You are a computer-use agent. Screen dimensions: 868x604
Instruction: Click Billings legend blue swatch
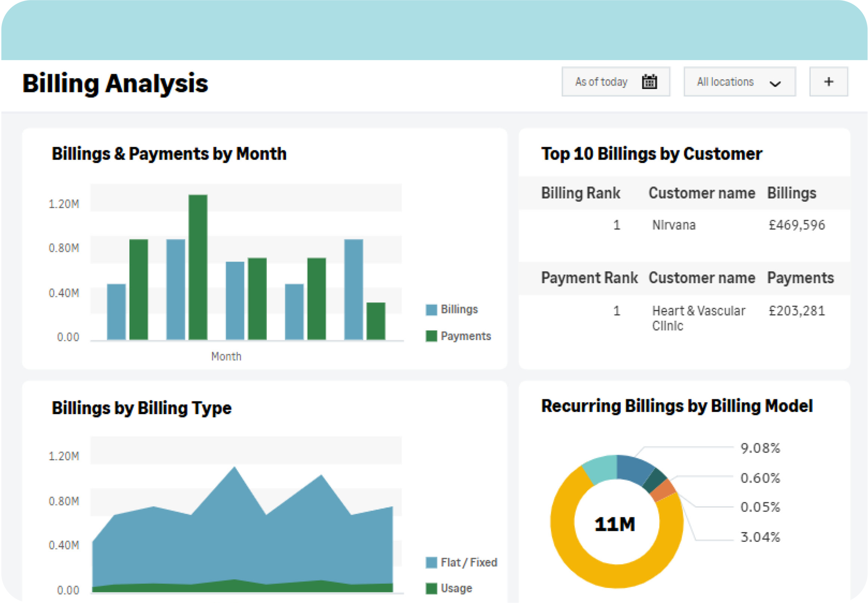tap(431, 310)
